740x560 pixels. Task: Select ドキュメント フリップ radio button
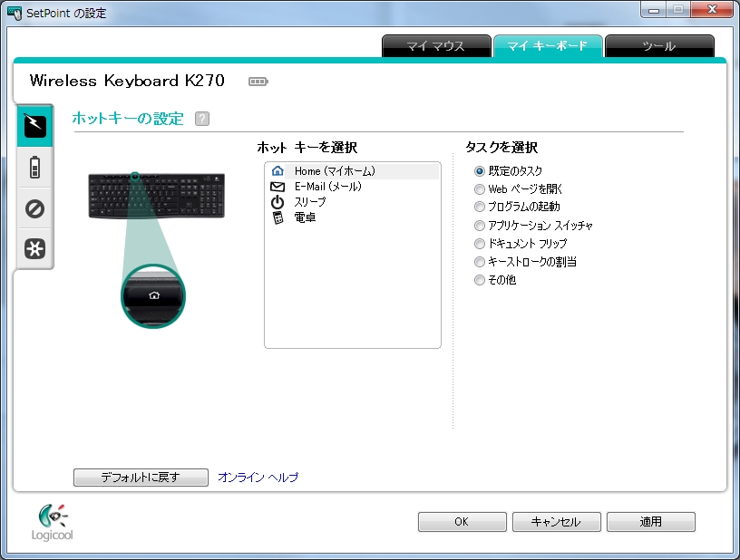(x=480, y=244)
